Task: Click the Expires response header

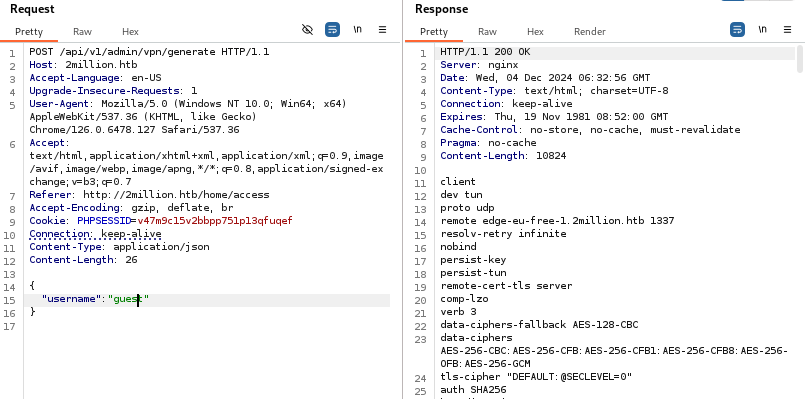Action: pyautogui.click(x=554, y=117)
